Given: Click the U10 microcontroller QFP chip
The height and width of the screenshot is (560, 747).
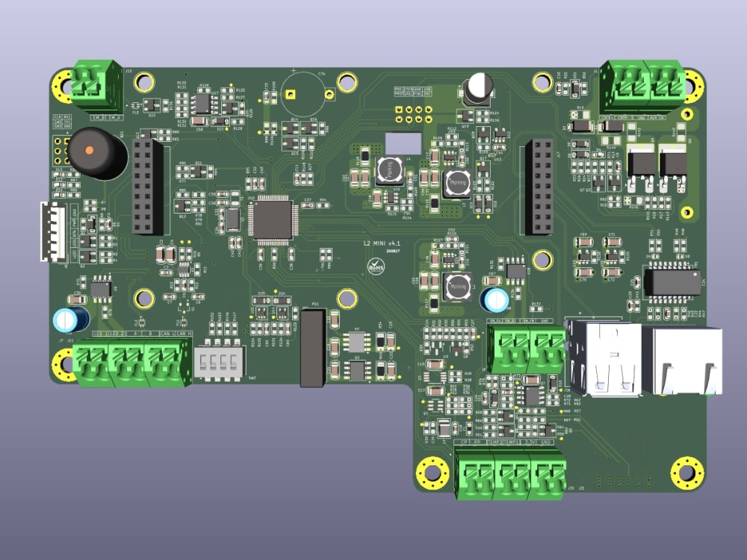Looking at the screenshot, I should click(x=272, y=220).
